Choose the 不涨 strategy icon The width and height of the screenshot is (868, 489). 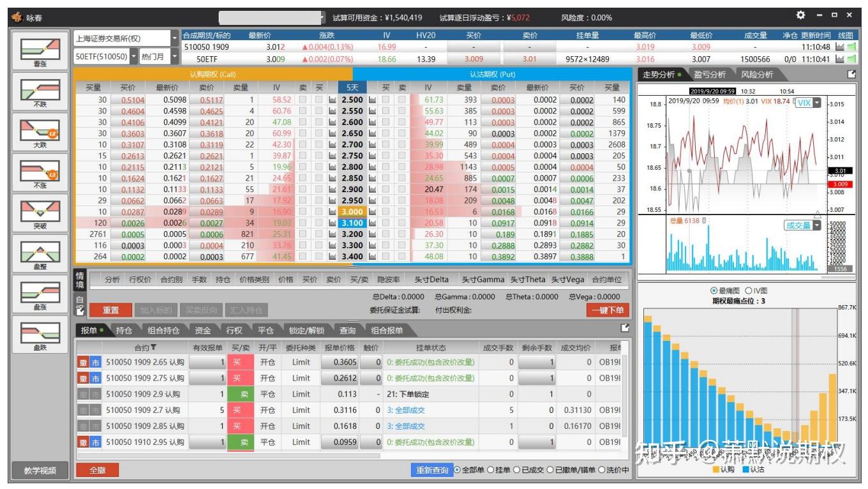tap(40, 172)
